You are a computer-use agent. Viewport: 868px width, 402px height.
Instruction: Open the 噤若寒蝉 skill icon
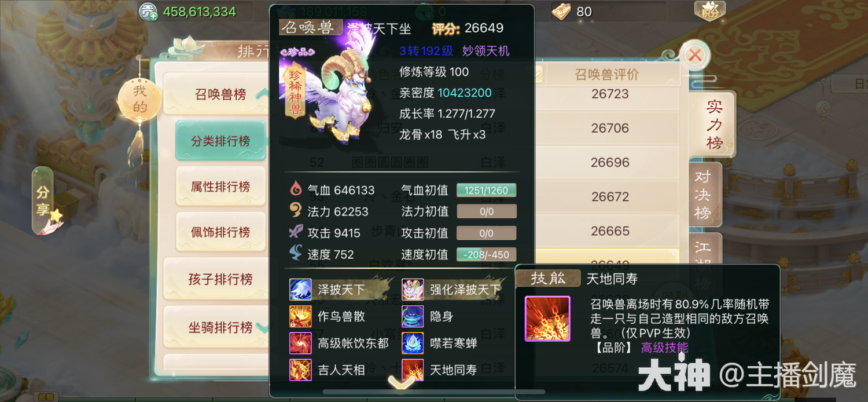(x=413, y=343)
